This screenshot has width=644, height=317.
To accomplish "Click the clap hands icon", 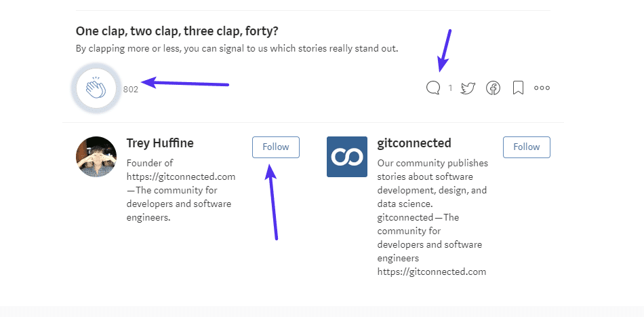I will click(x=96, y=88).
